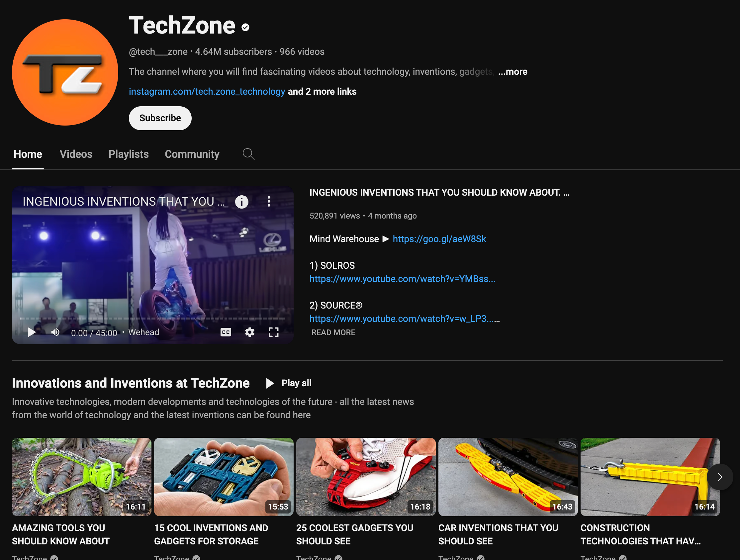Open the Community tab
740x560 pixels.
pos(192,154)
